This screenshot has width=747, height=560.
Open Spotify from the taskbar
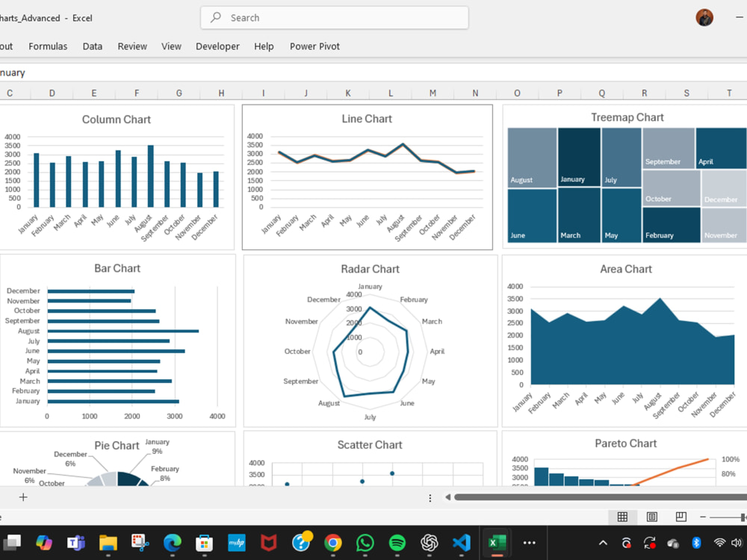(397, 543)
